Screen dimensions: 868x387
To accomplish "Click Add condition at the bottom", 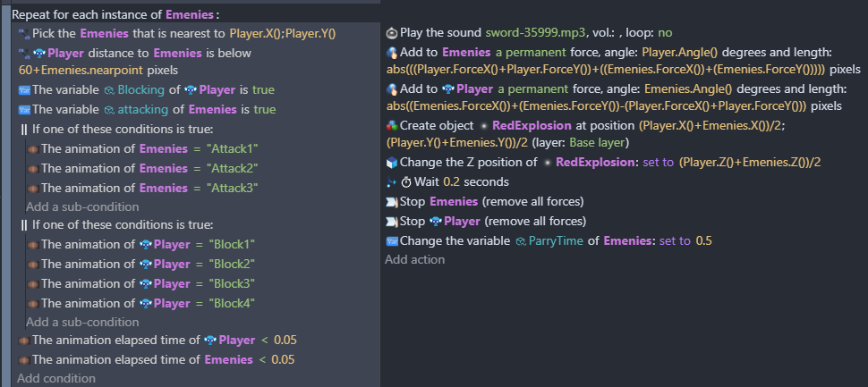I will [54, 379].
